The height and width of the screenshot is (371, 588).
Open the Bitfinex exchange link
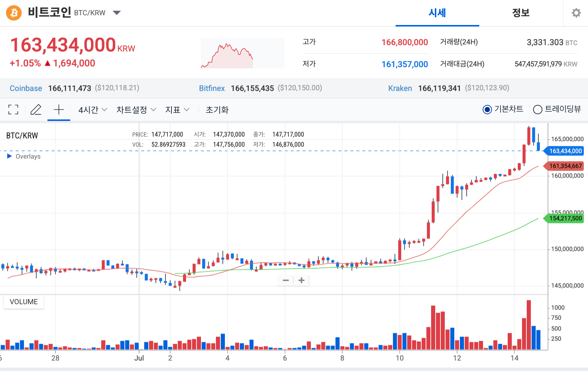[212, 88]
